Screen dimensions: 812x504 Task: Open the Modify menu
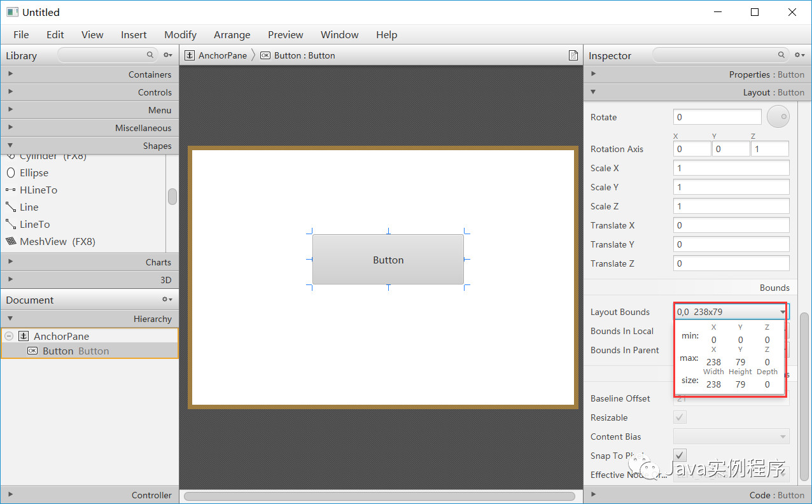pyautogui.click(x=180, y=35)
